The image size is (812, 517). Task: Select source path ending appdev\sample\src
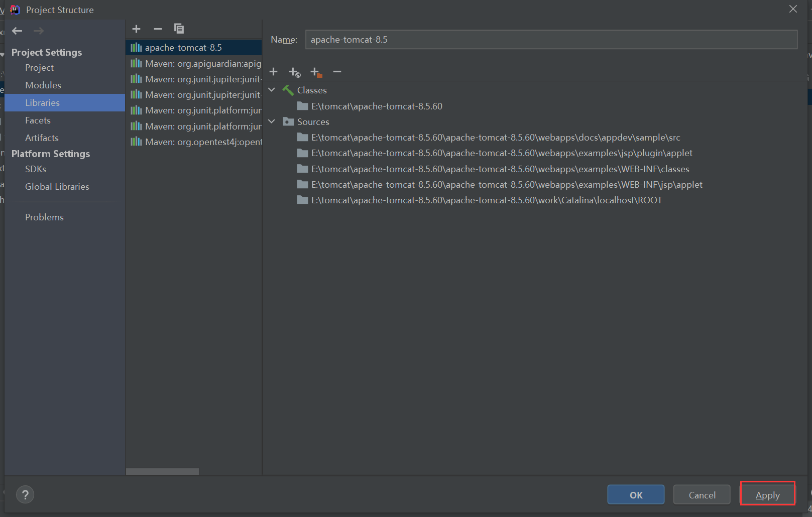coord(496,137)
